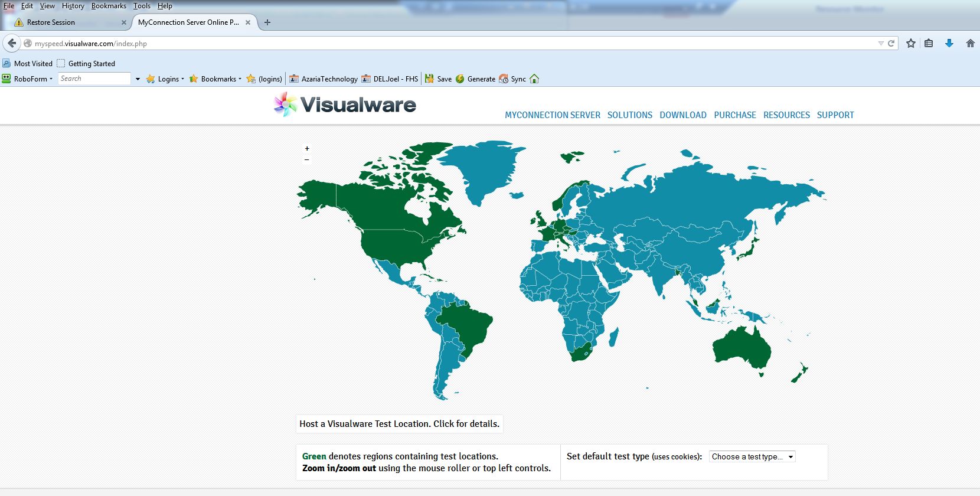Open a new tab with the plus button
The height and width of the screenshot is (496, 980).
(x=267, y=22)
